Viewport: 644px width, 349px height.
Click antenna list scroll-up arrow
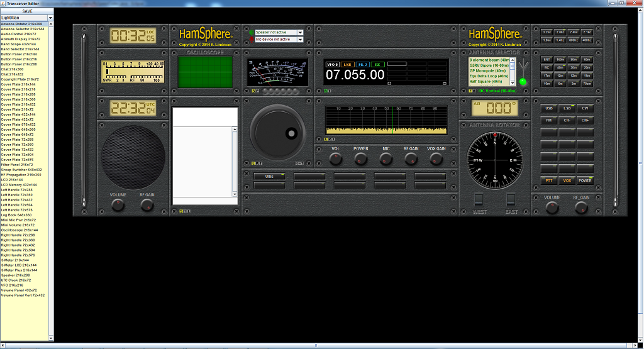click(x=512, y=60)
